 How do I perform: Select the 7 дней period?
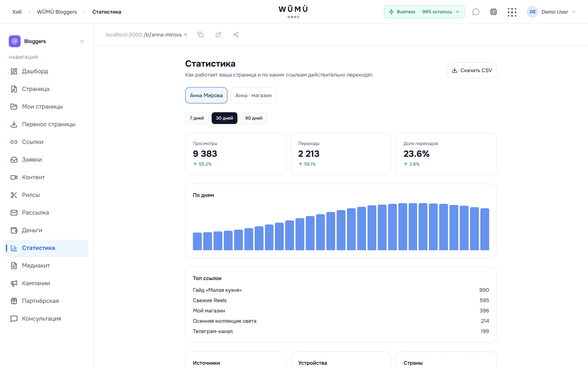197,118
